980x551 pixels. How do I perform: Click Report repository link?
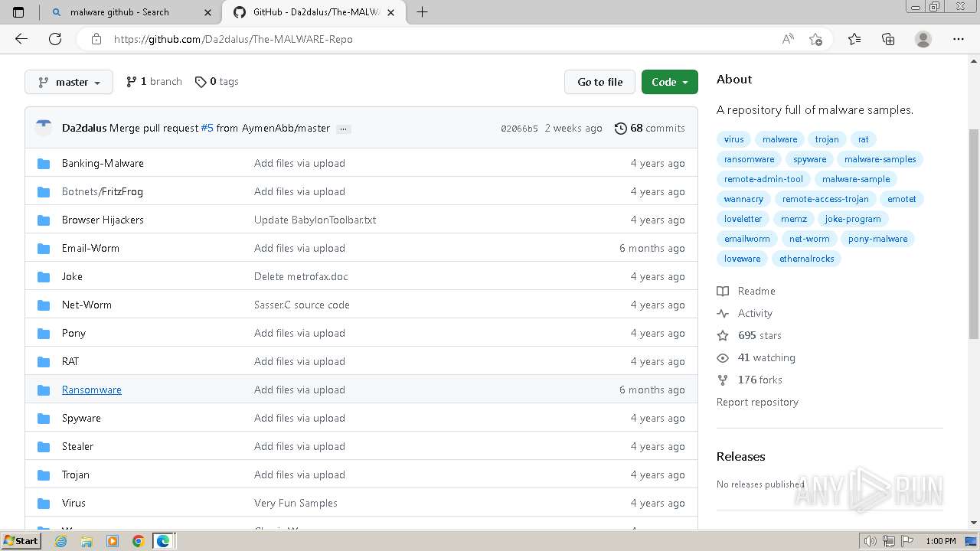point(757,402)
